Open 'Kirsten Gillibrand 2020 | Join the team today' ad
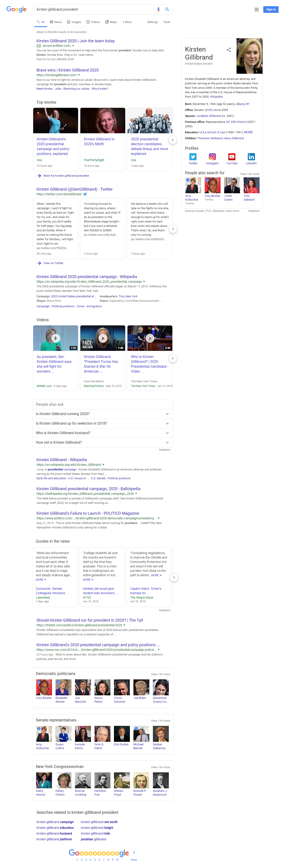This screenshot has height=868, width=281. (x=75, y=41)
